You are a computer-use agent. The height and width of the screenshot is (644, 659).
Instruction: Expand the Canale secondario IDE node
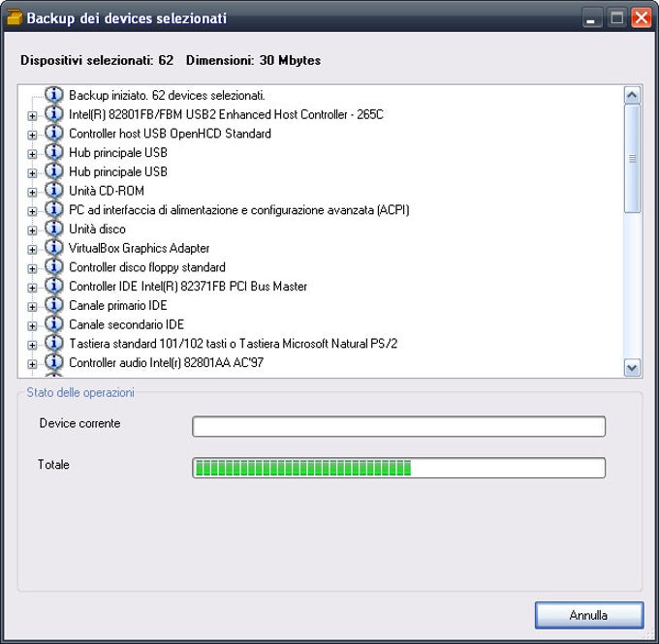(x=32, y=326)
